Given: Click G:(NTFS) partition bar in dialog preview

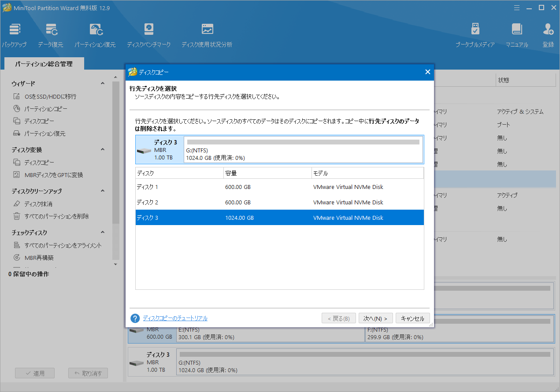Looking at the screenshot, I should point(303,150).
